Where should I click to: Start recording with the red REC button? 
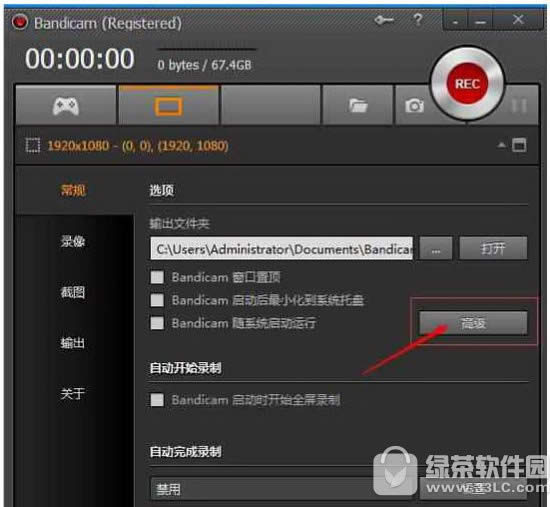tap(467, 84)
